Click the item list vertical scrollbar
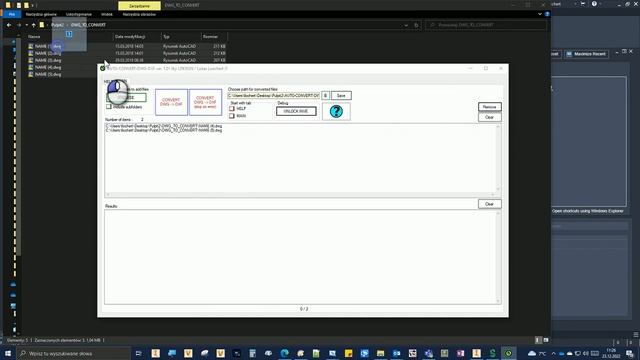Image resolution: width=640 pixels, height=360 pixels. pyautogui.click(x=498, y=158)
